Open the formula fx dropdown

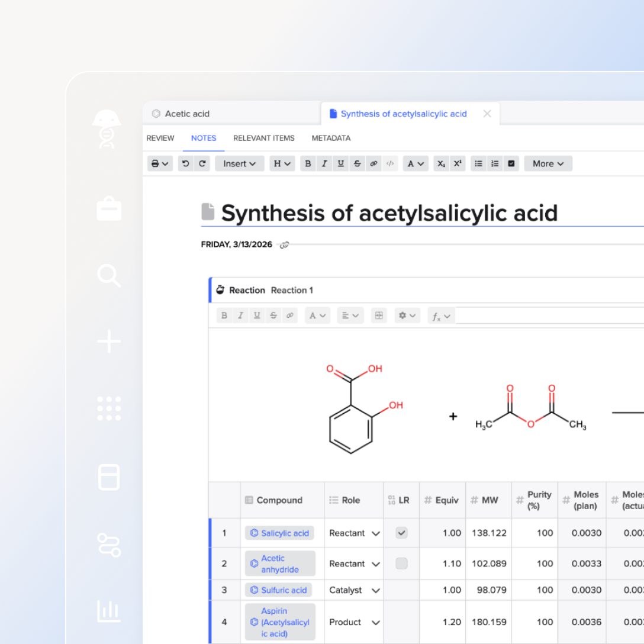(442, 316)
